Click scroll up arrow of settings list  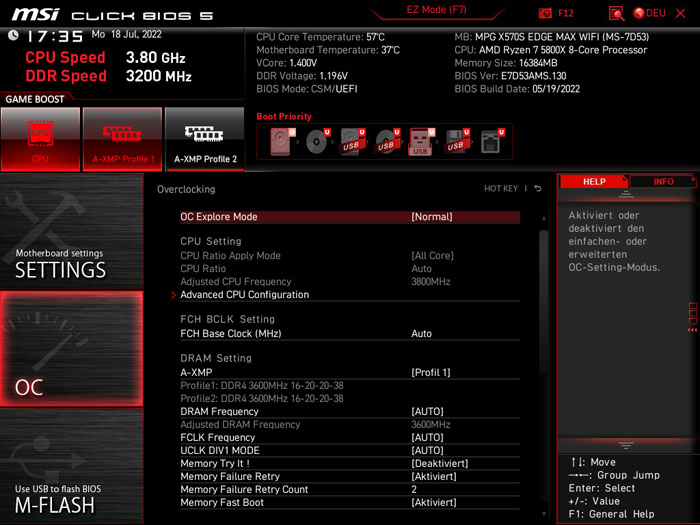pyautogui.click(x=543, y=218)
